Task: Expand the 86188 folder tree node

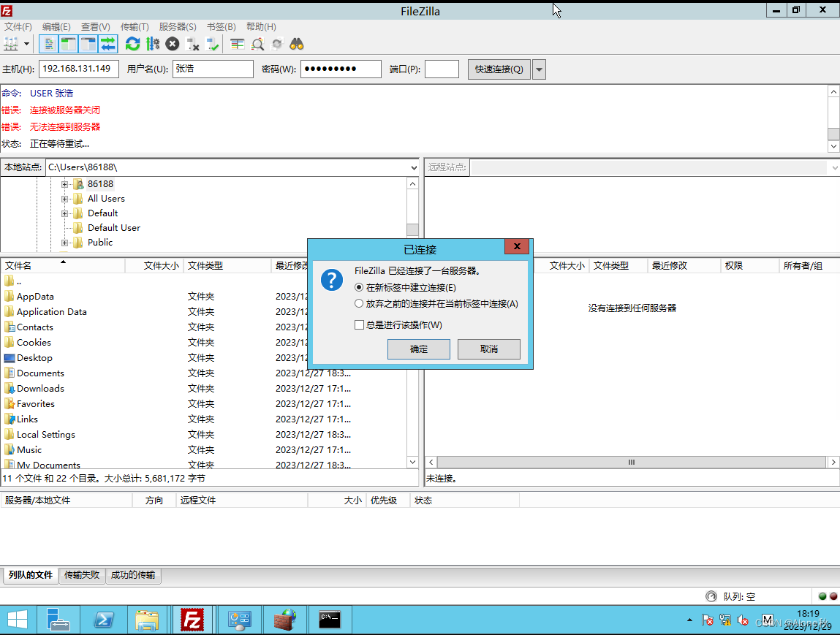Action: (x=65, y=184)
